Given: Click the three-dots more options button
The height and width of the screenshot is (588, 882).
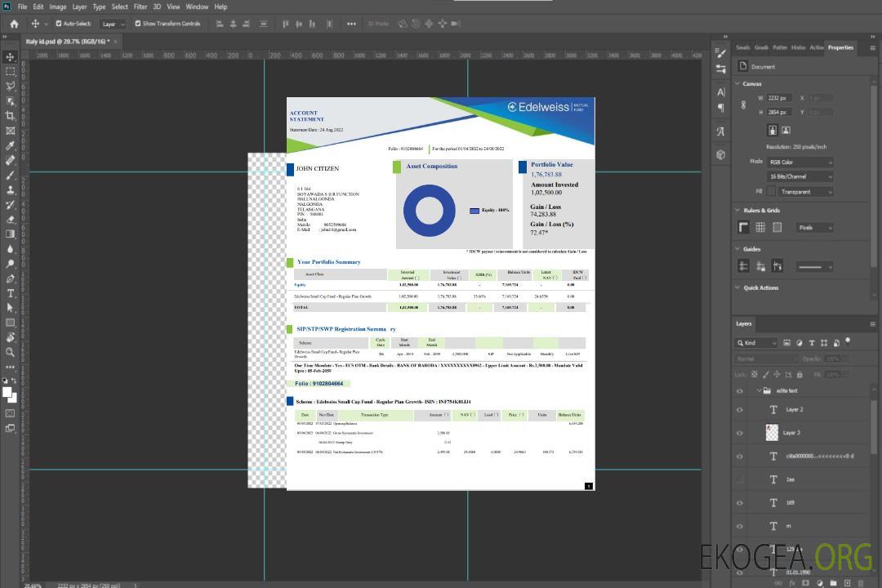Looking at the screenshot, I should pyautogui.click(x=351, y=24).
